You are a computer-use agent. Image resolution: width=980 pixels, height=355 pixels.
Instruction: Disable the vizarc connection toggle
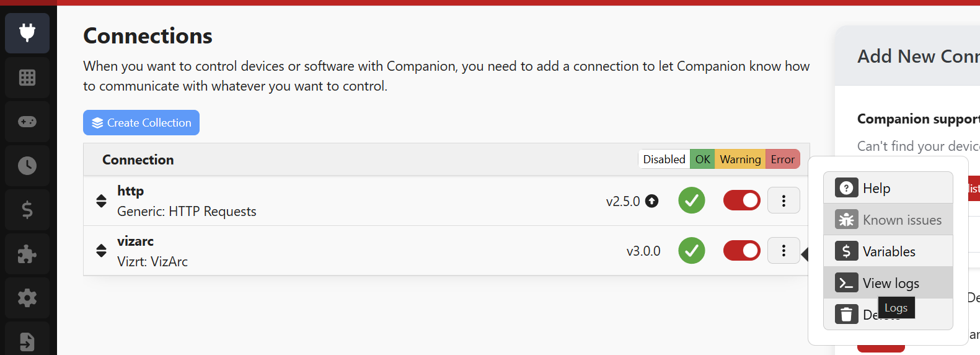[741, 251]
